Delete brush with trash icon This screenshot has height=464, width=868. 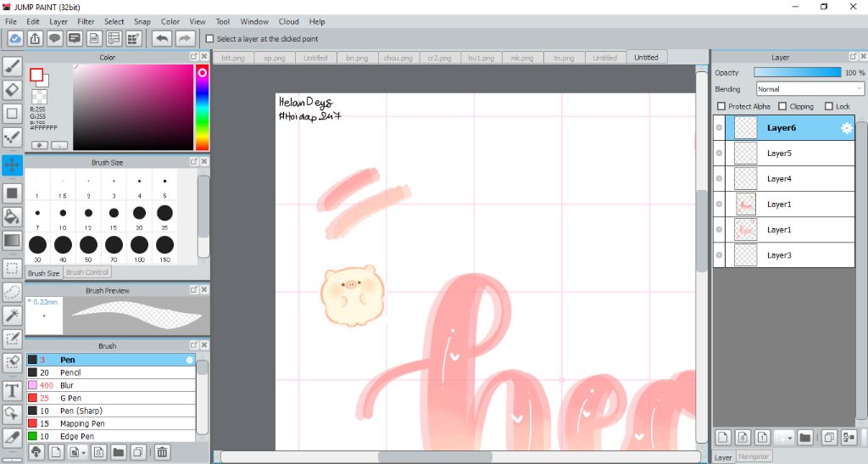coord(162,452)
